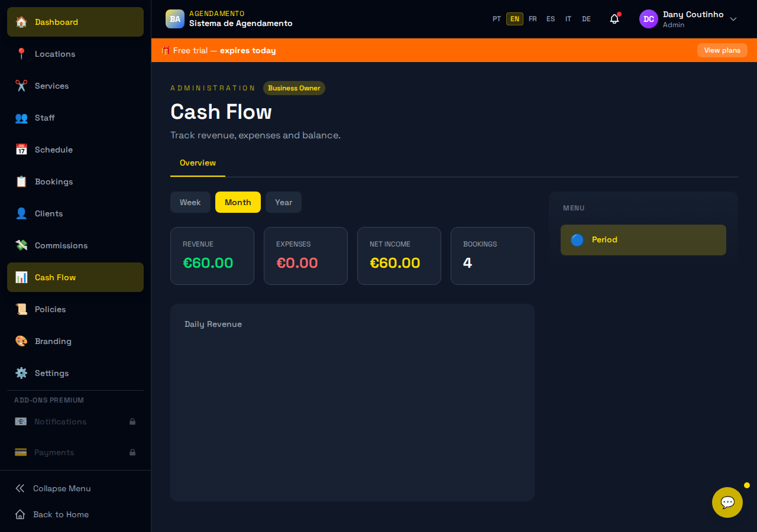The height and width of the screenshot is (532, 757).
Task: Click the Settings gear icon
Action: 21,373
